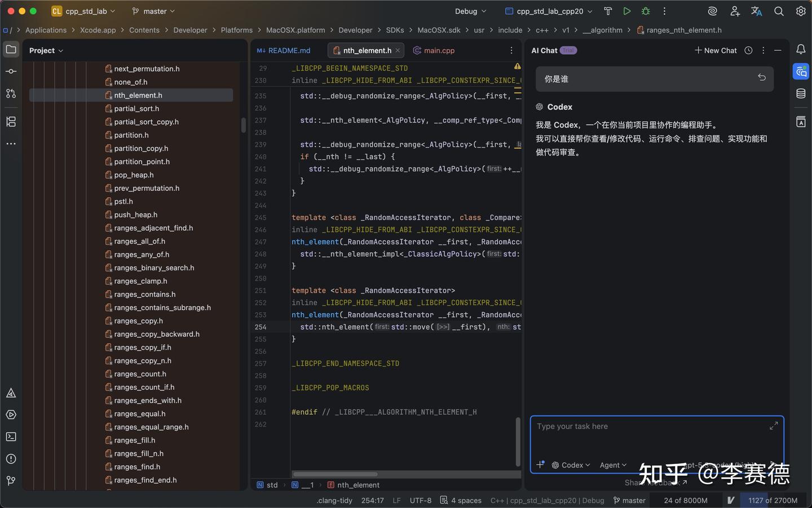Open Search Everywhere magnifier
The height and width of the screenshot is (508, 812).
coord(779,11)
